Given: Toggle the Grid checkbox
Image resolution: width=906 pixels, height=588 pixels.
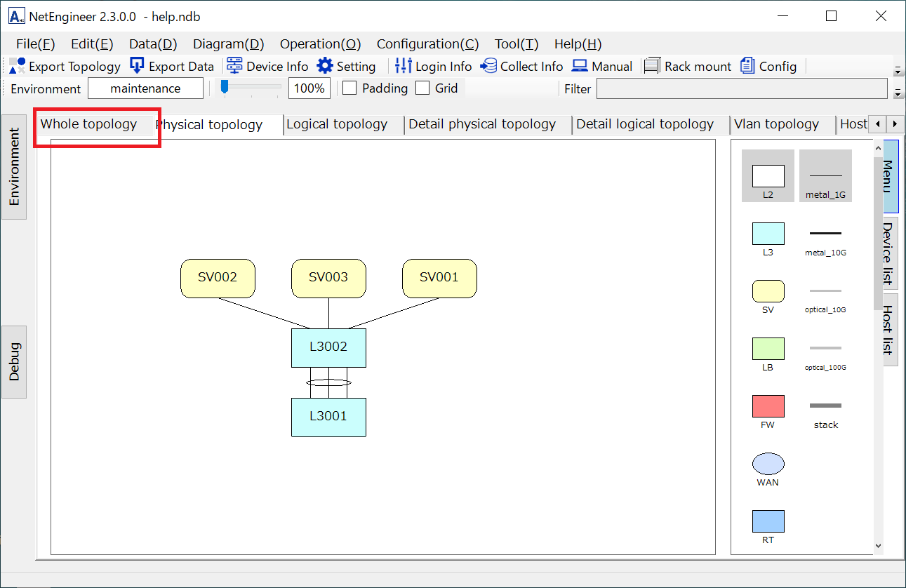Looking at the screenshot, I should (422, 88).
